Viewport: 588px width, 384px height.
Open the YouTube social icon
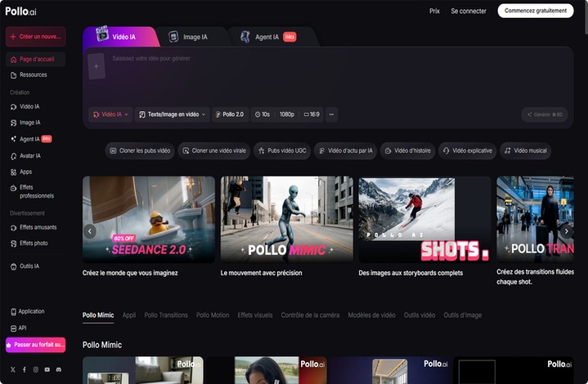click(x=47, y=369)
